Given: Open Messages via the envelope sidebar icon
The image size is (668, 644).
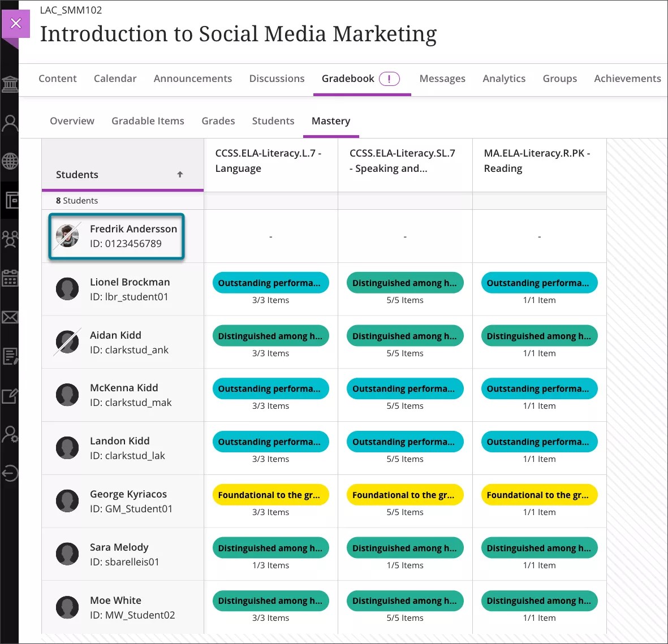Looking at the screenshot, I should (10, 317).
